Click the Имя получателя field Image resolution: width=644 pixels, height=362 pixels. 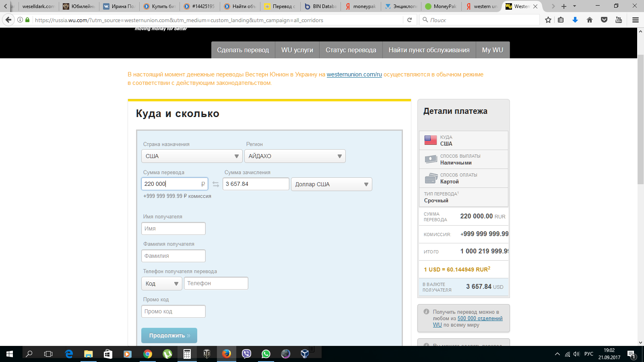pos(173,228)
